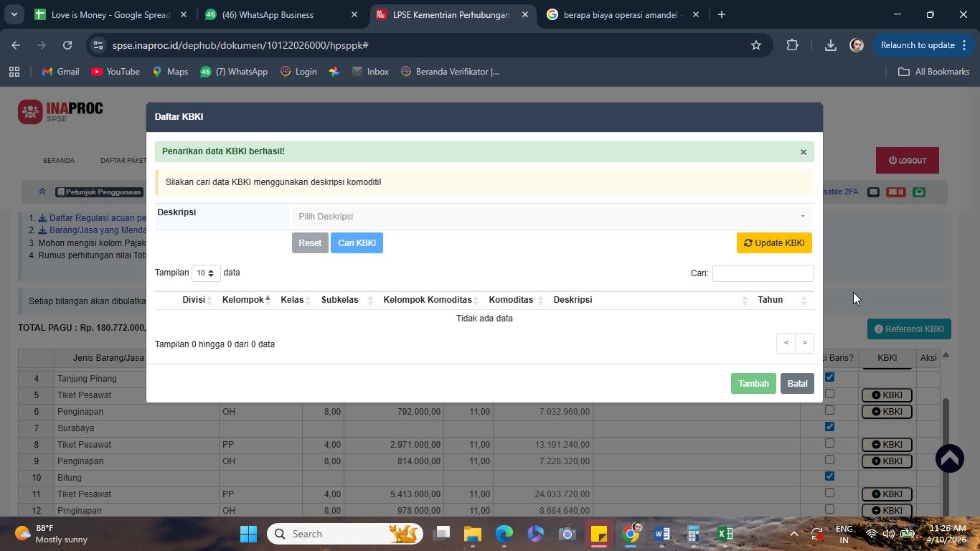Click the Tambah button
The width and height of the screenshot is (980, 551).
click(753, 384)
